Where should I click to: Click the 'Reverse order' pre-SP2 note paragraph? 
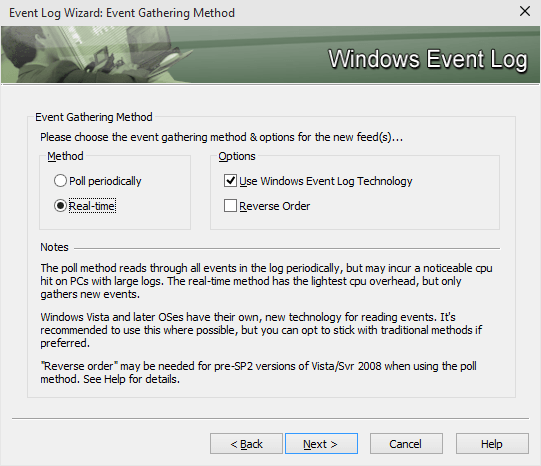tap(258, 373)
